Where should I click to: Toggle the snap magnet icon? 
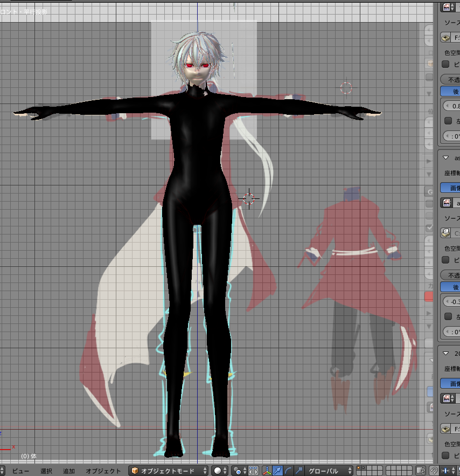(x=434, y=469)
